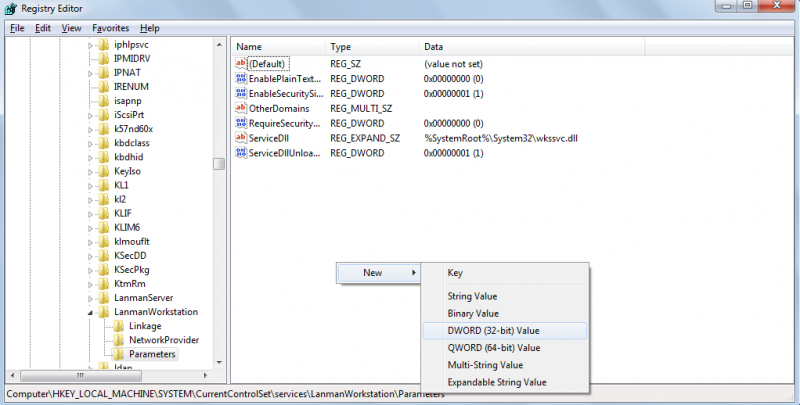The image size is (800, 405).
Task: Choose Binary Value from the submenu
Action: click(505, 314)
